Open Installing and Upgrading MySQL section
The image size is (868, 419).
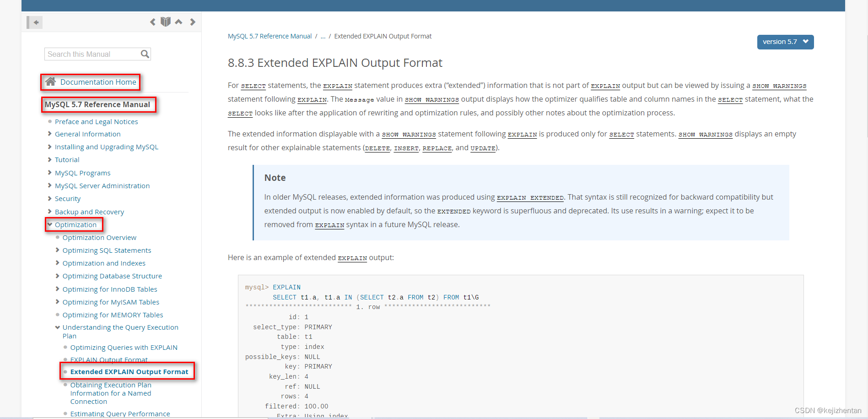107,147
